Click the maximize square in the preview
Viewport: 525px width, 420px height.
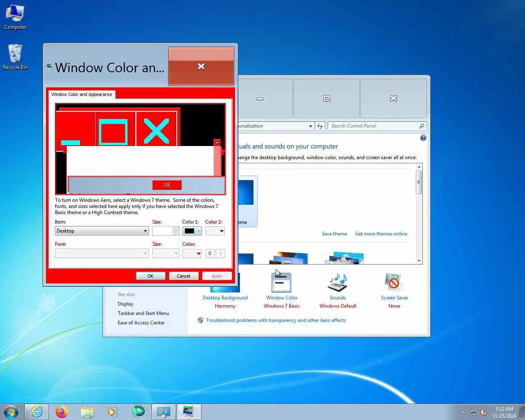(113, 132)
